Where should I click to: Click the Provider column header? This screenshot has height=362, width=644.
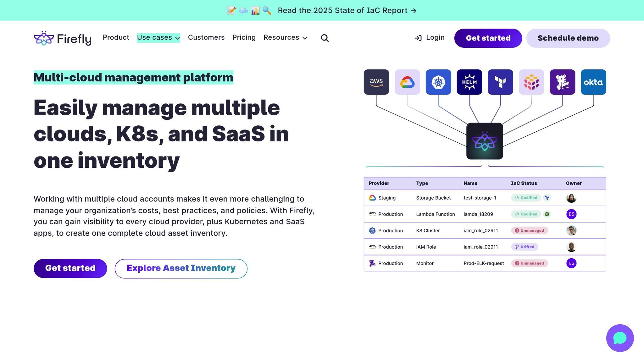click(379, 183)
